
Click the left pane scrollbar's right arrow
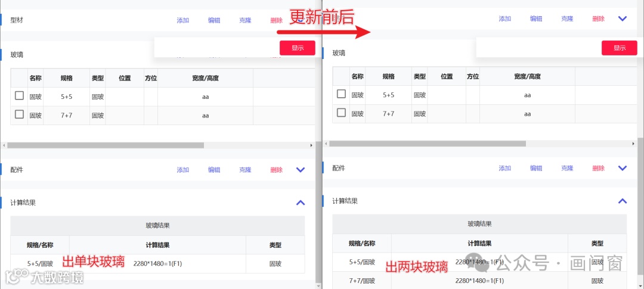click(311, 145)
